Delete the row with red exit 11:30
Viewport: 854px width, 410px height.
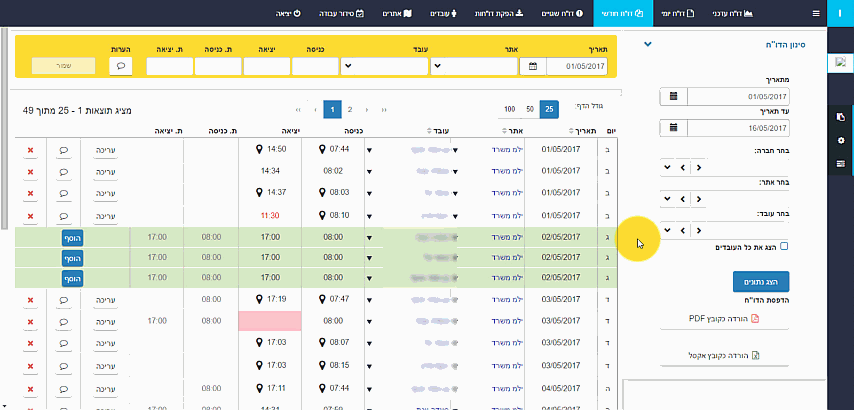(x=30, y=216)
